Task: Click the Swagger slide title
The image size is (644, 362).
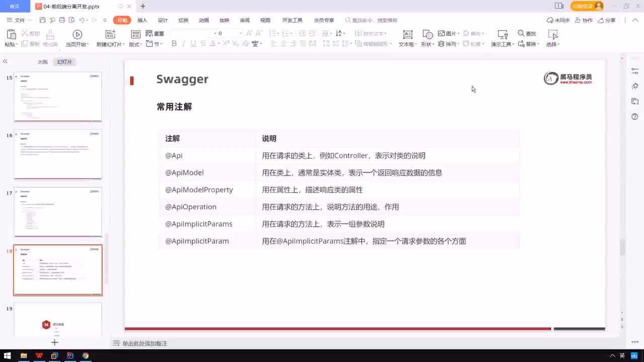Action: pos(182,79)
